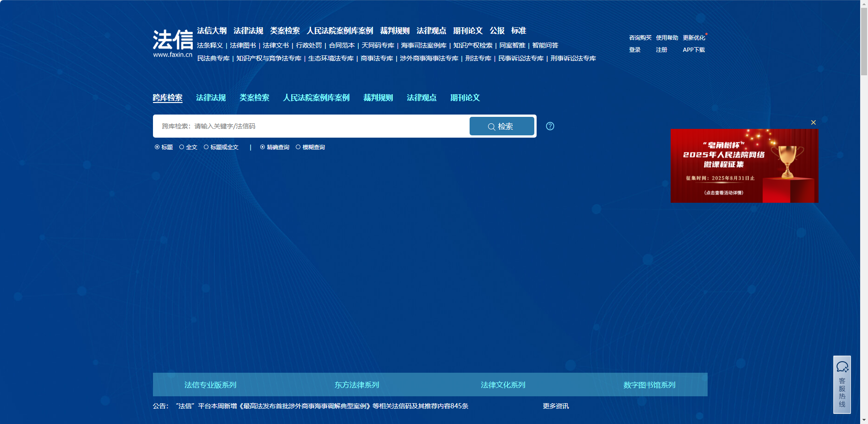Open the search help question-mark icon
The height and width of the screenshot is (424, 868).
(550, 126)
